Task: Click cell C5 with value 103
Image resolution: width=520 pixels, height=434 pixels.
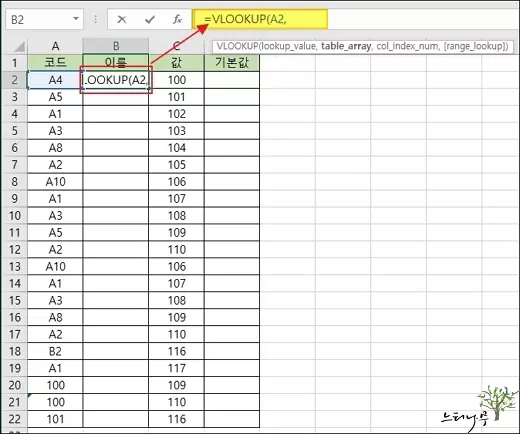Action: point(177,131)
